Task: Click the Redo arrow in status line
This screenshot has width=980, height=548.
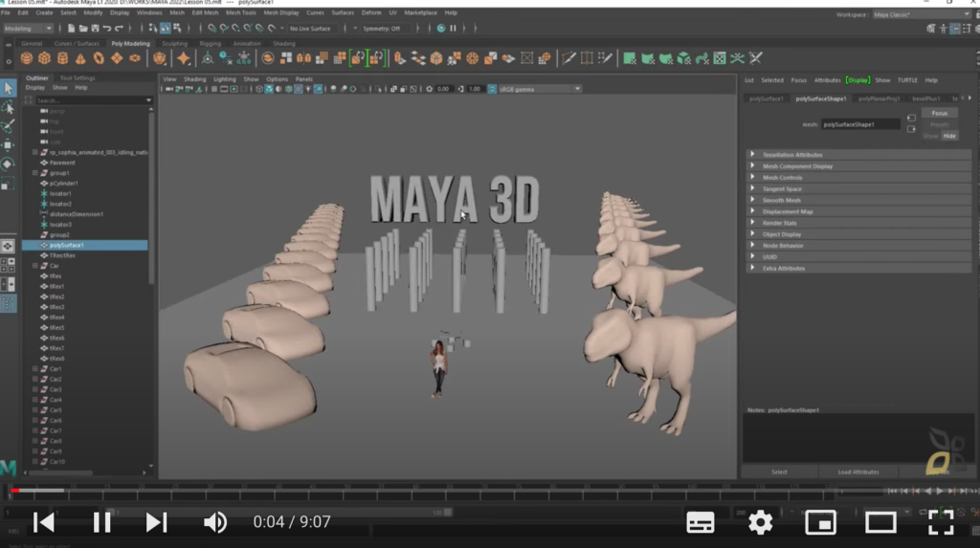Action: 119,28
